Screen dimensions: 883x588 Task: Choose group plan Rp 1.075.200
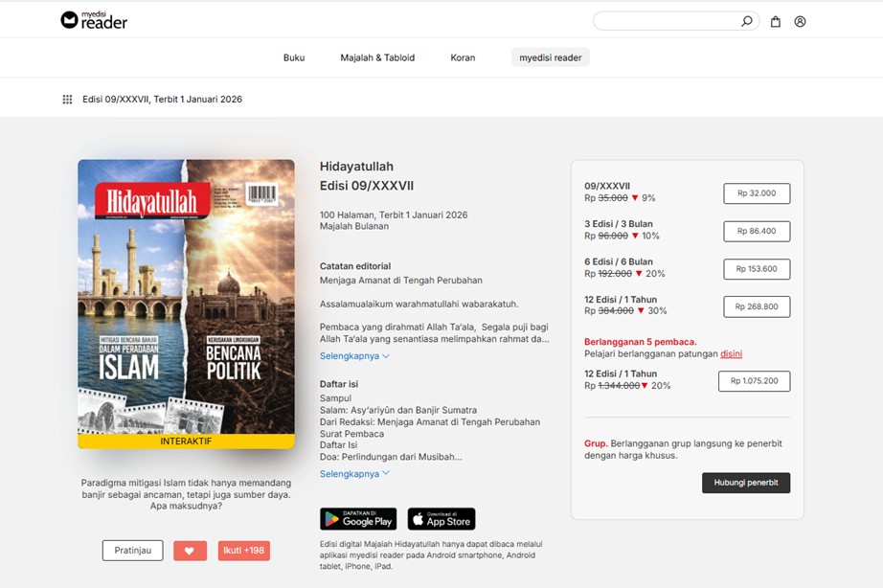tap(754, 381)
